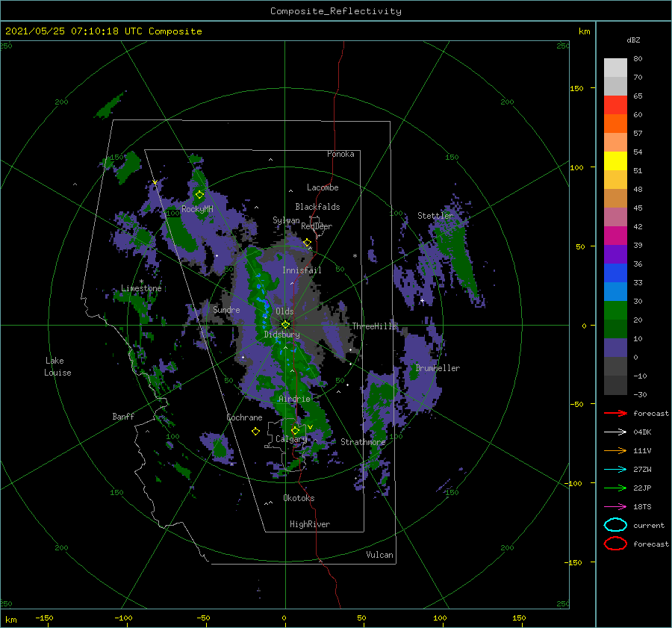Click the ThreeHills label

click(374, 326)
